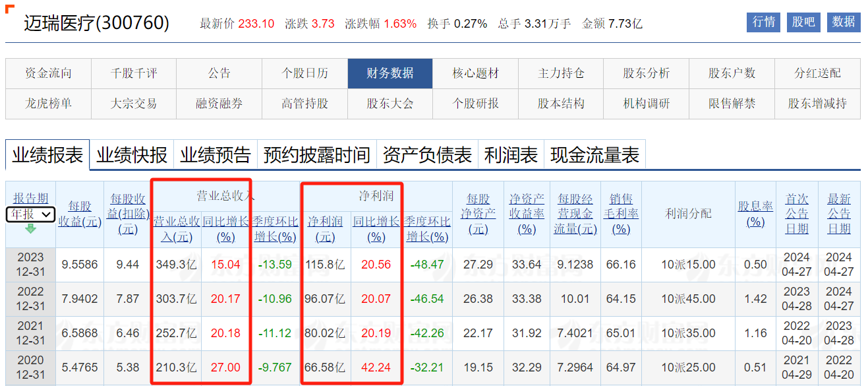Switch to the 现金流量表 tab

tap(595, 155)
